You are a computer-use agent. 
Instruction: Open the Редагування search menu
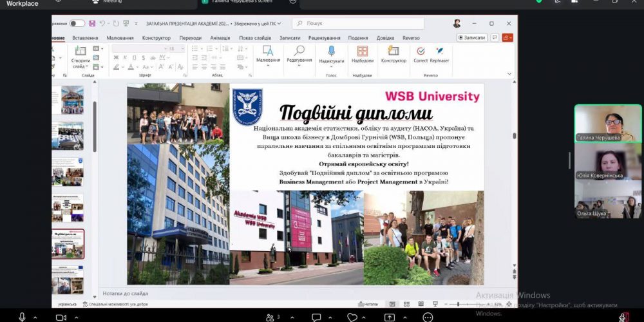[x=299, y=55]
